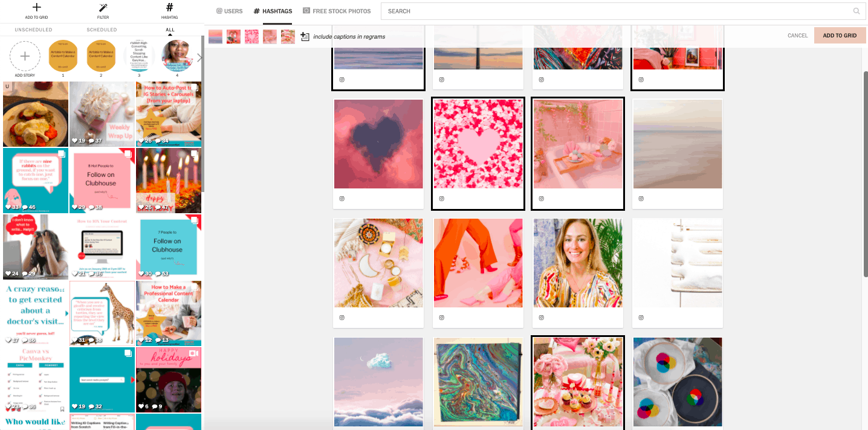Switch to the Hashtags search tab

click(x=273, y=11)
